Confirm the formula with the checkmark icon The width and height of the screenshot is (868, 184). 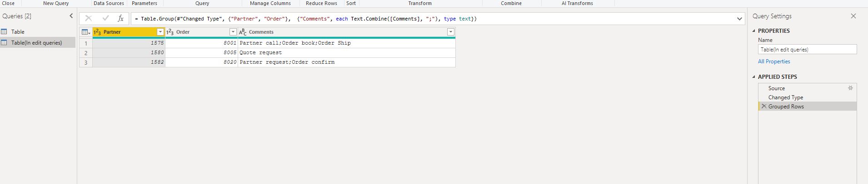point(105,19)
